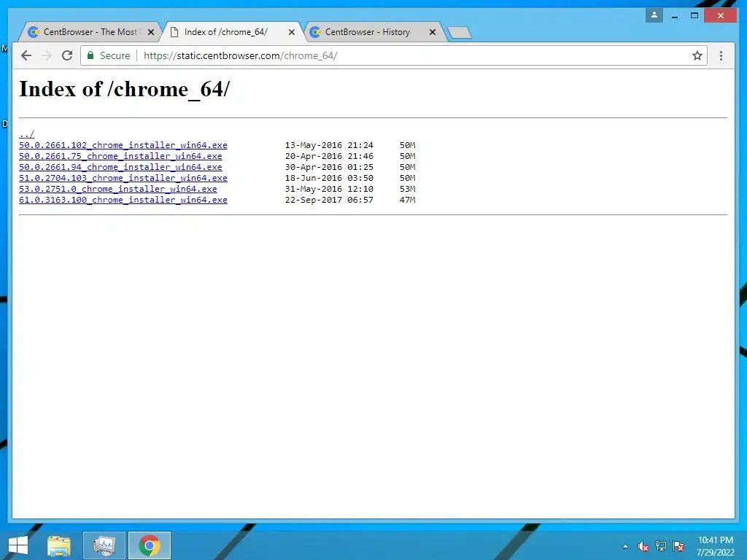747x560 pixels.
Task: Click the Chrome icon in the taskbar
Action: pos(149,545)
